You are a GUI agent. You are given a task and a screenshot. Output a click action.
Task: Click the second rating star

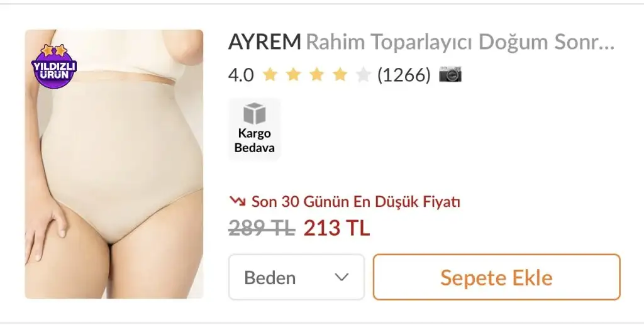click(293, 75)
